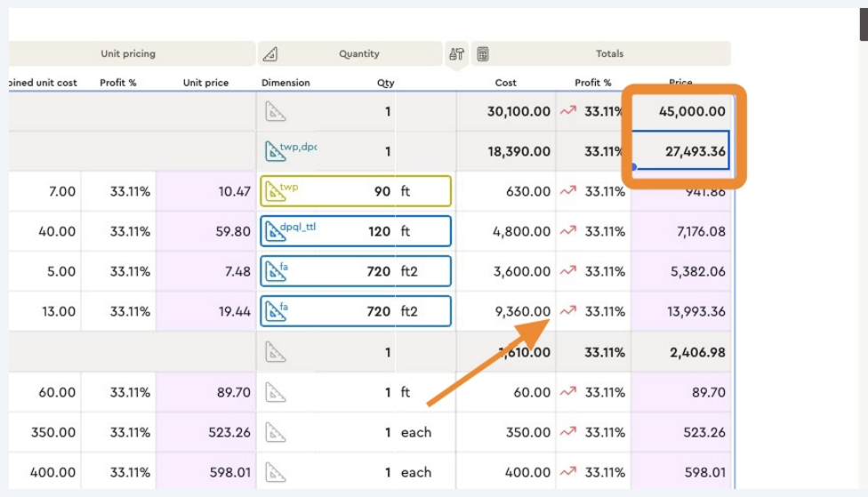Click the trend arrow in the 9,360.00 row
Viewport: 868px width, 497px height.
coord(567,311)
